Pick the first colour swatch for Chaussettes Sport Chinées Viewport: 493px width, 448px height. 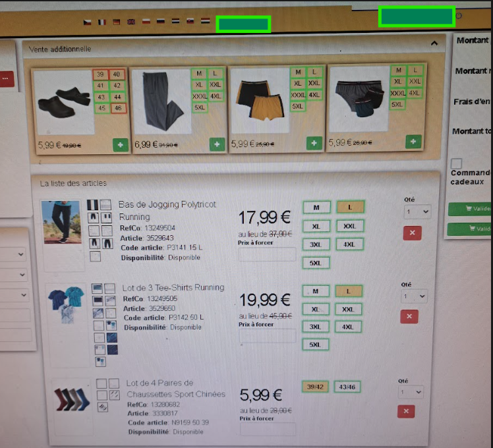101,383
